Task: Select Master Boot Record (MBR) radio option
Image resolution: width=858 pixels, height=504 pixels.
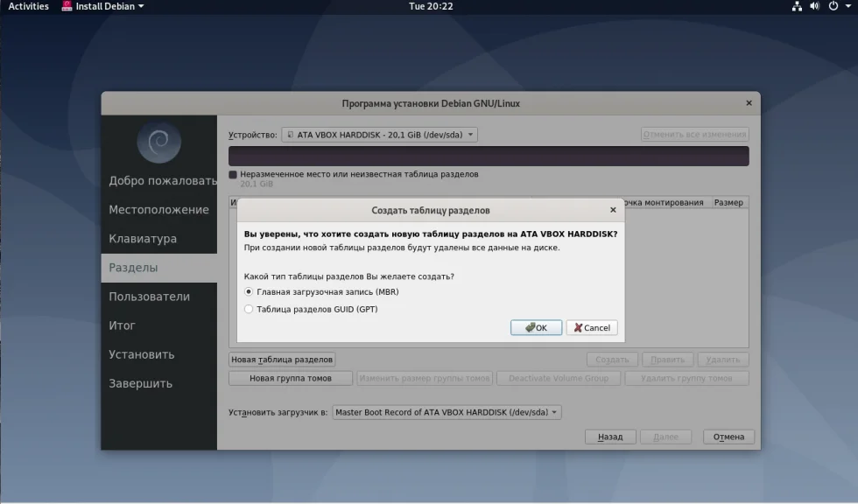Action: click(249, 292)
